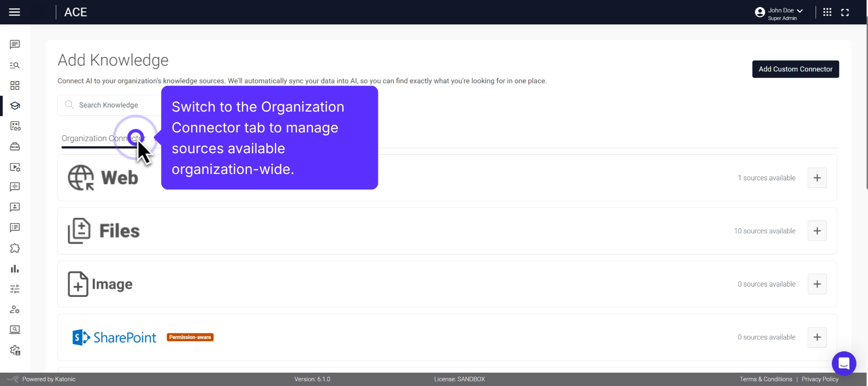
Task: Open the search list sidebar icon
Action: click(x=15, y=65)
